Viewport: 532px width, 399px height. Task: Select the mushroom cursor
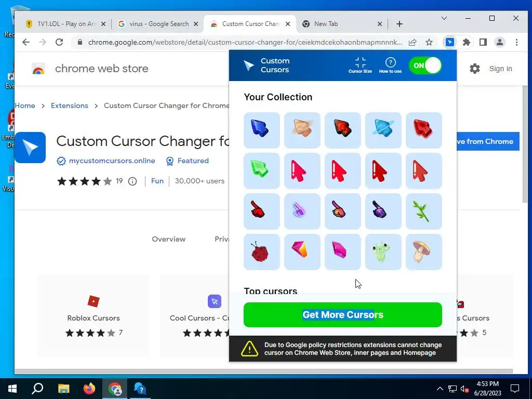click(x=424, y=252)
